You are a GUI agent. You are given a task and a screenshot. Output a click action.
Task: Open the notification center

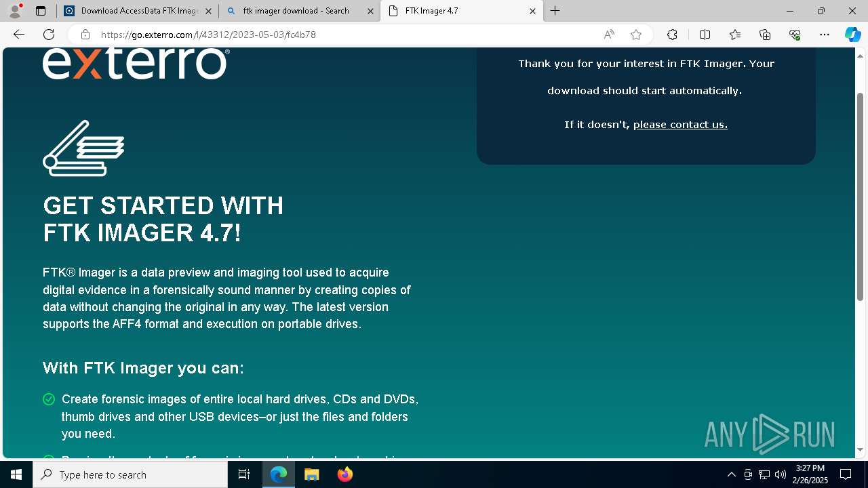846,474
